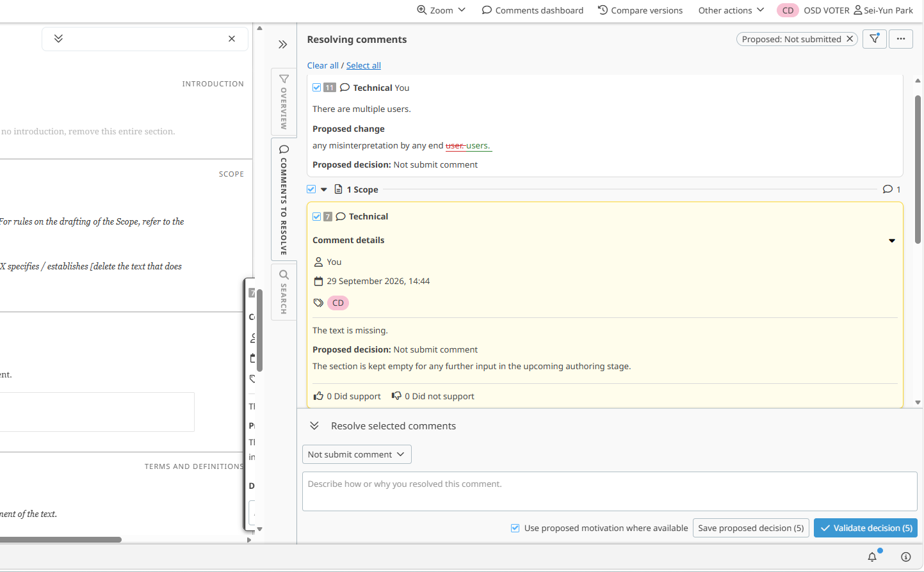This screenshot has height=572, width=924.
Task: Uncheck comment 7 checkbox
Action: pos(316,216)
